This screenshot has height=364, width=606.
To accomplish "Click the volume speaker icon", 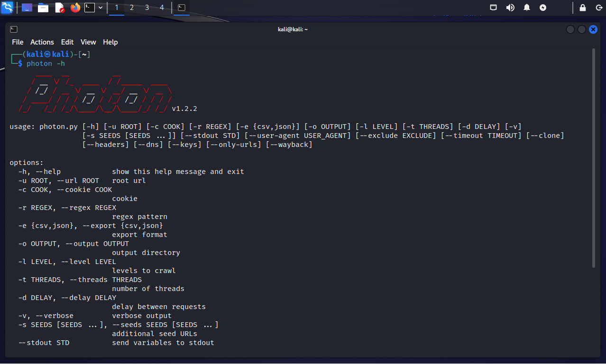I will pos(510,8).
